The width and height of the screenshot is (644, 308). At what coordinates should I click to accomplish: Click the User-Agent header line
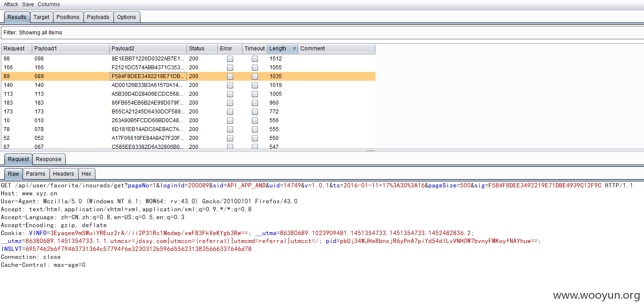149,201
